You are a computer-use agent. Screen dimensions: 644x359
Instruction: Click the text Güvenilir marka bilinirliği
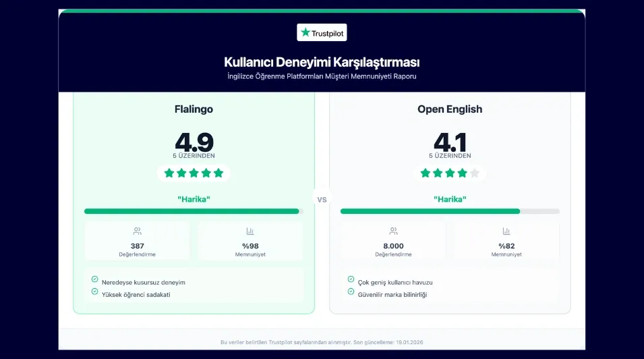click(392, 295)
